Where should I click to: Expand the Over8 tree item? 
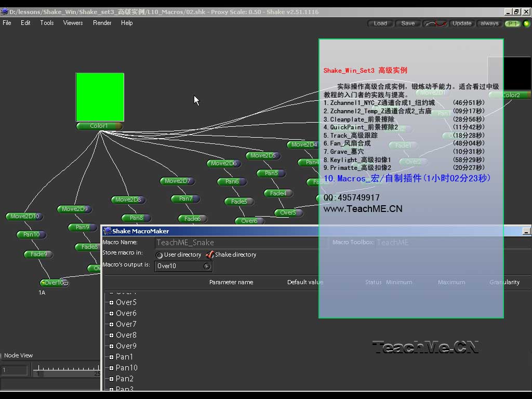pyautogui.click(x=111, y=335)
